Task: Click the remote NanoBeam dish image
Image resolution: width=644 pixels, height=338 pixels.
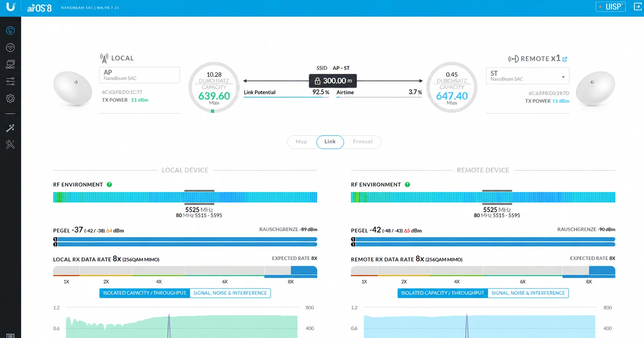Action: 595,89
